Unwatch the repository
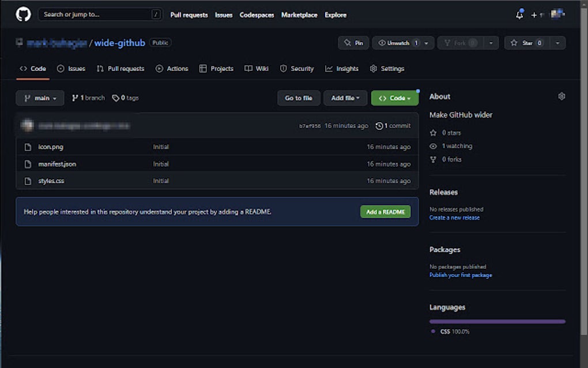This screenshot has height=368, width=588. [x=398, y=42]
